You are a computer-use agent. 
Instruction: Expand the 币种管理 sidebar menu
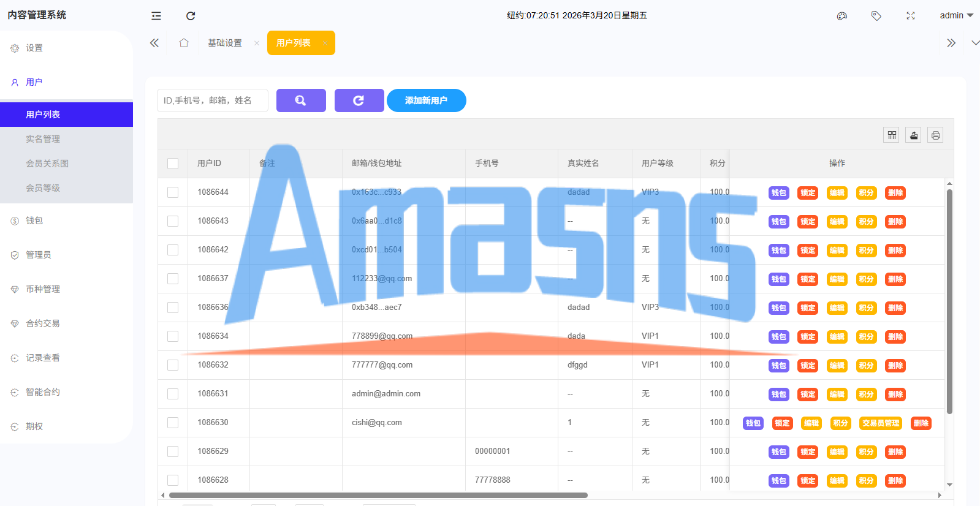[66, 289]
